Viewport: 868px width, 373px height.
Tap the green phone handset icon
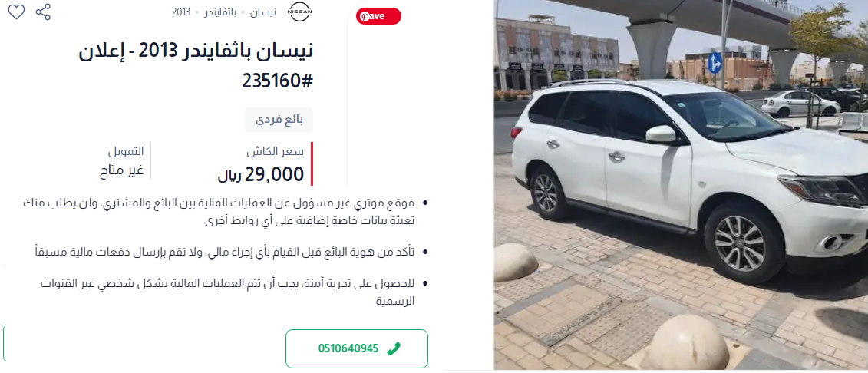click(394, 348)
